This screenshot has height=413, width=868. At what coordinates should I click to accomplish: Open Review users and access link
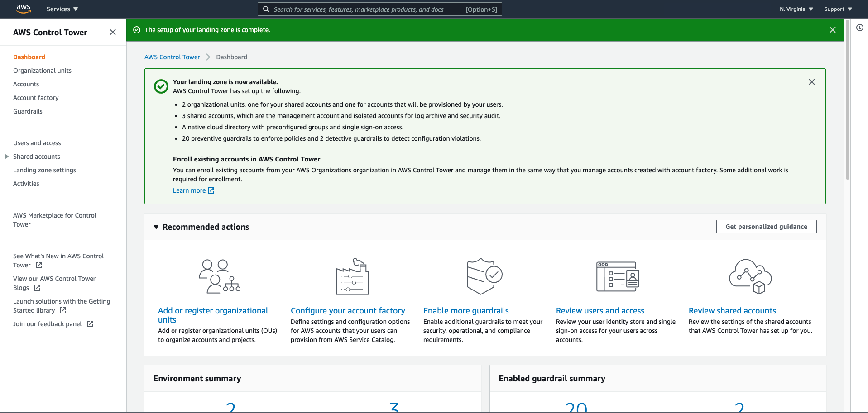[x=600, y=311]
